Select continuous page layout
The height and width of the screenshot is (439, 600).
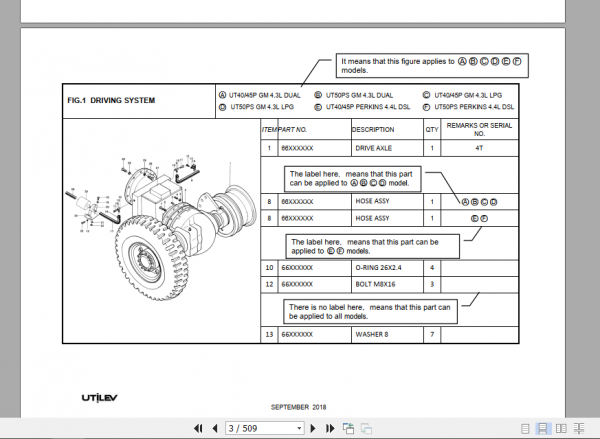point(543,429)
